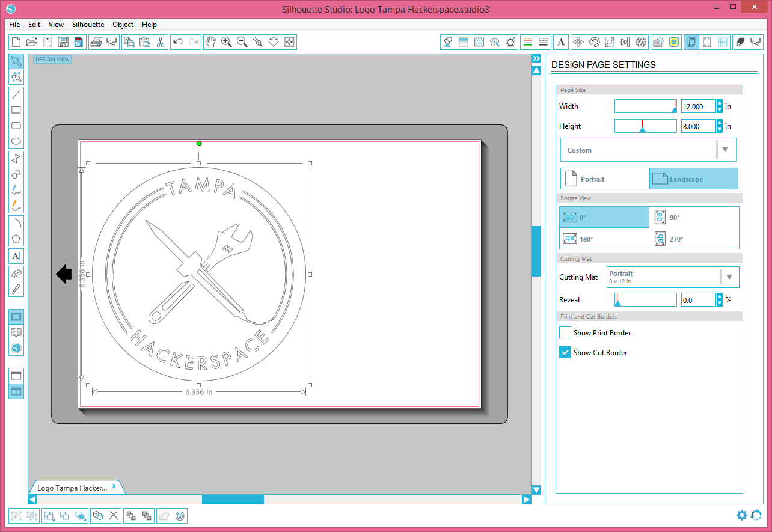
Task: Open the File menu
Action: click(14, 25)
